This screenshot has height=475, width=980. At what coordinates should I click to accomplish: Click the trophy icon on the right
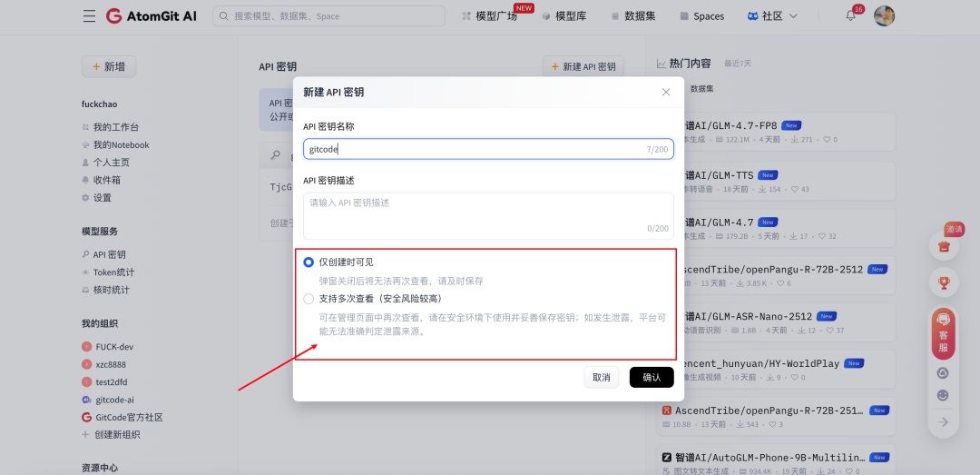pos(943,282)
